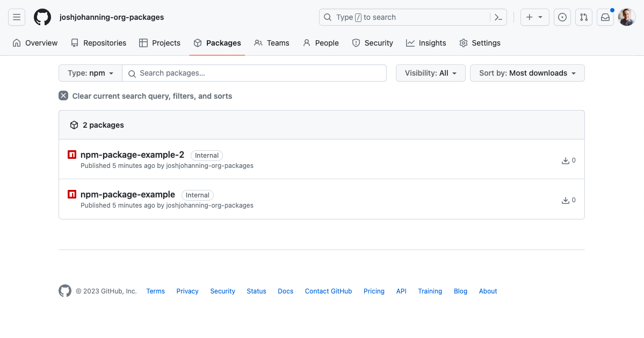Open the issues icon in the top bar

pos(562,17)
